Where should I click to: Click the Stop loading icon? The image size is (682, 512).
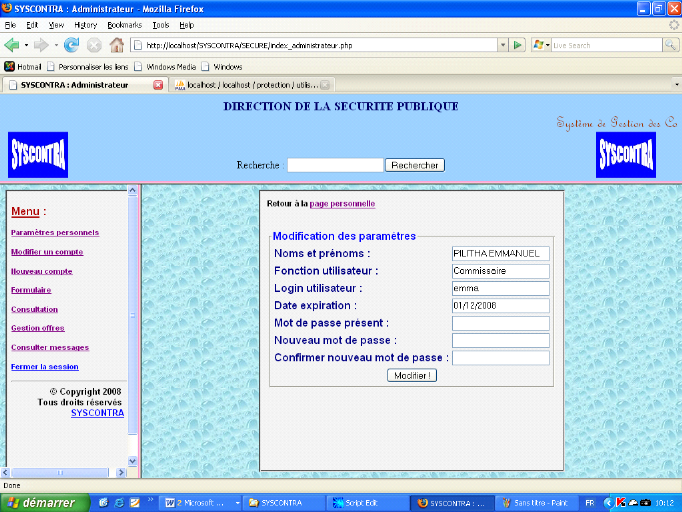(94, 45)
